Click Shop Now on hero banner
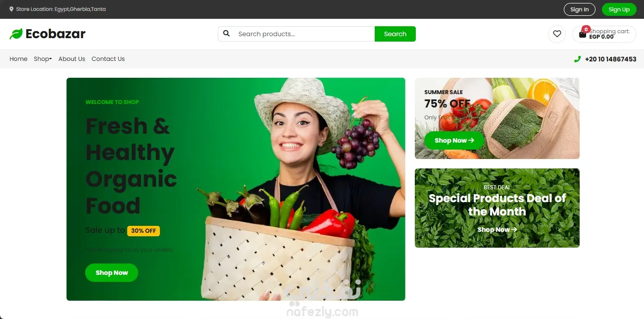This screenshot has width=644, height=319. pos(111,272)
